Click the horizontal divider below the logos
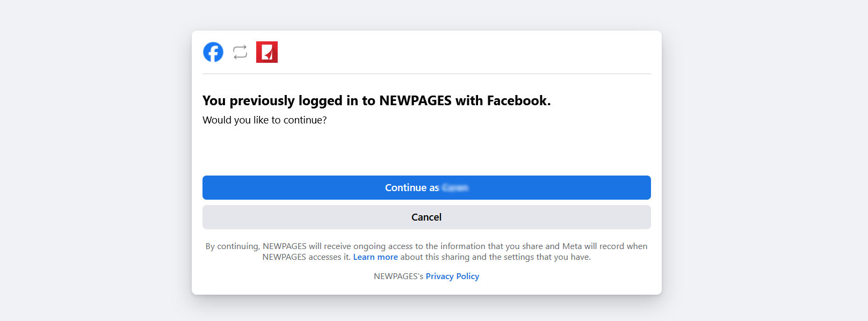Image resolution: width=868 pixels, height=321 pixels. tap(426, 74)
